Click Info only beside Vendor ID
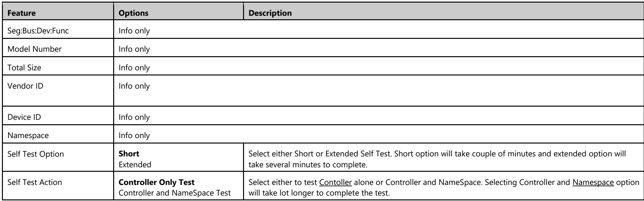The width and height of the screenshot is (644, 201). 134,86
